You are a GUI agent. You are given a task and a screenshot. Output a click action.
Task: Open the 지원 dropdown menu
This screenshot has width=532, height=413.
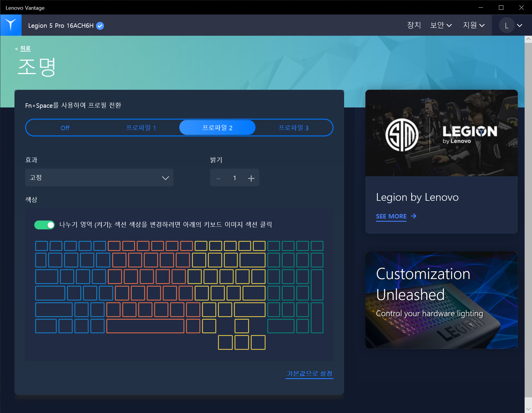click(x=474, y=25)
